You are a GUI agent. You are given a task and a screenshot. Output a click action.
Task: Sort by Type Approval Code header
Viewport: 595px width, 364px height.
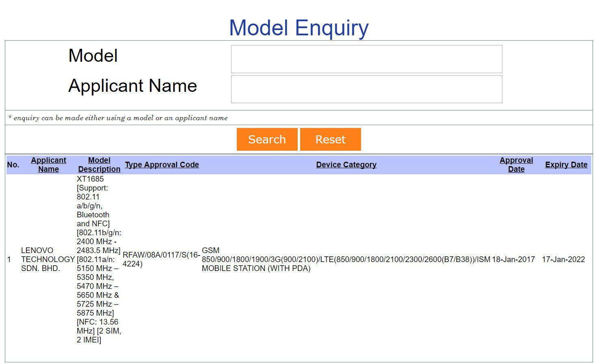(162, 165)
